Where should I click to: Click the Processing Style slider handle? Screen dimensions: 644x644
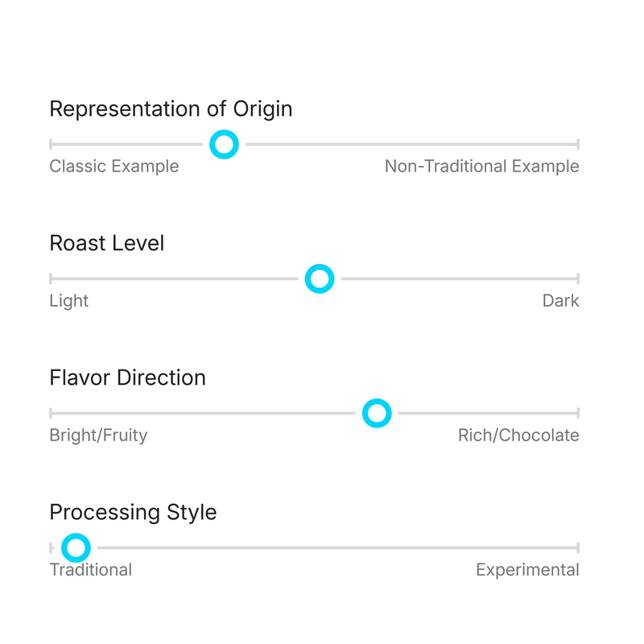pyautogui.click(x=76, y=547)
